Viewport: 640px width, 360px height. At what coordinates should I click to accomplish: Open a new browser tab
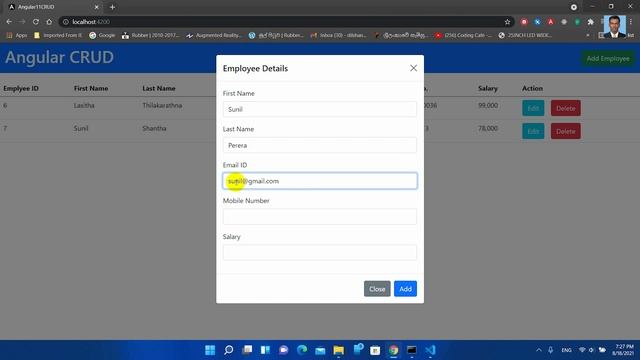click(112, 7)
